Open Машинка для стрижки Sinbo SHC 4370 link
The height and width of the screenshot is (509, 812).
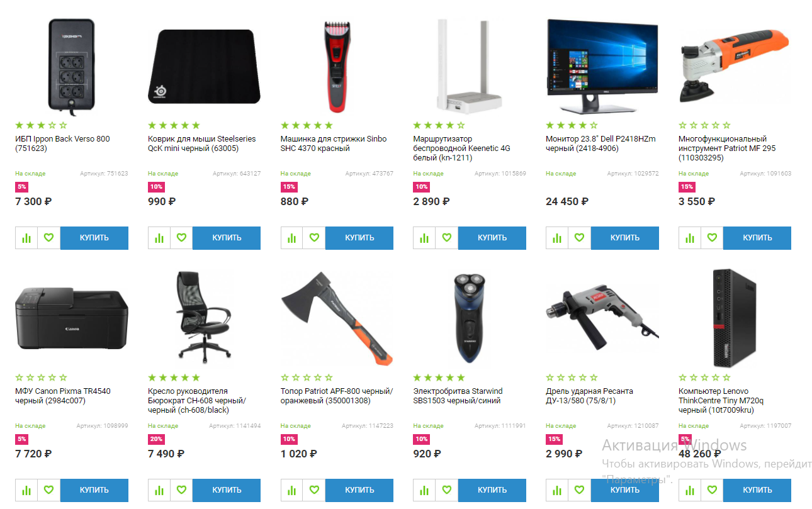coord(334,143)
